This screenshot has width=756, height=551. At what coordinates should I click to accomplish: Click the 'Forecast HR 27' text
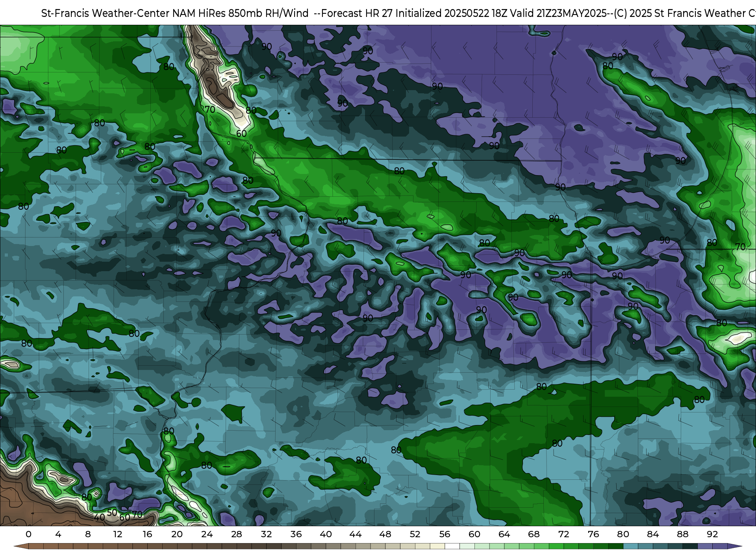pyautogui.click(x=357, y=13)
